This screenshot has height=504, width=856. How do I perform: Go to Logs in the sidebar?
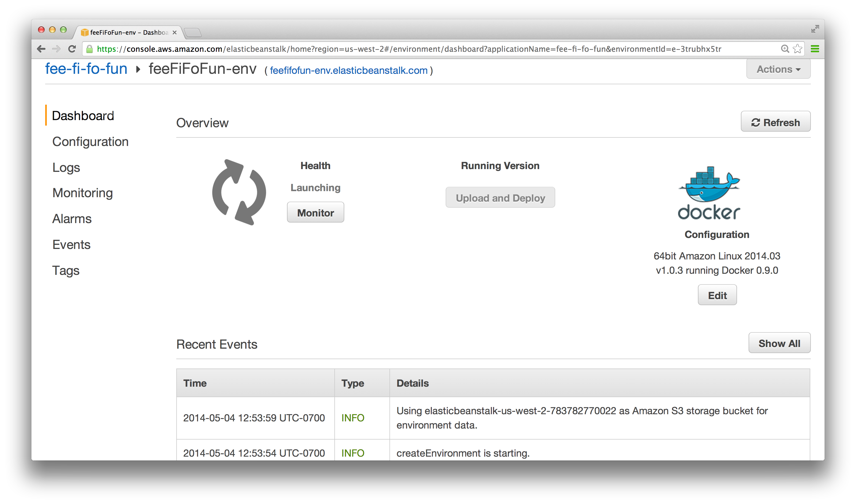click(x=66, y=167)
